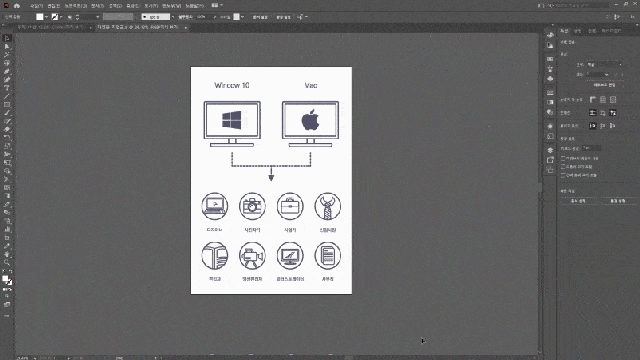
Task: Open the Layers panel icon in dock
Action: point(550,150)
